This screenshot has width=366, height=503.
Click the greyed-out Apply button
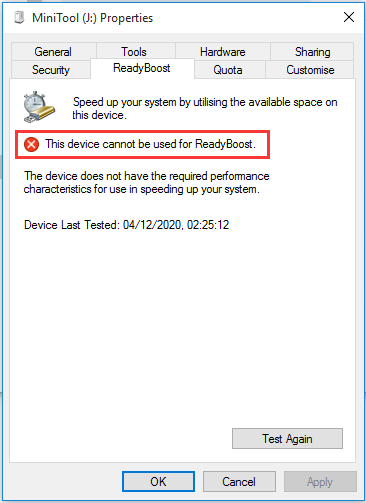pos(320,481)
